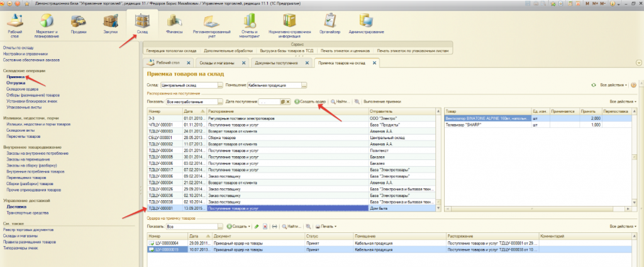Screen dimensions: 644x267
Task: Click the refresh icon beside Все действия
Action: click(x=593, y=84)
